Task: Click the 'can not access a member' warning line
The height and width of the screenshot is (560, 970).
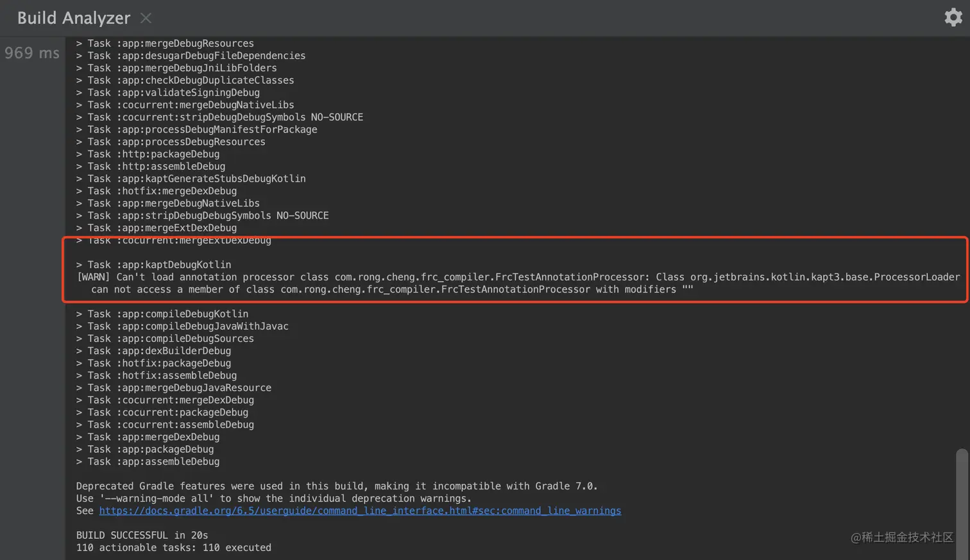Action: [392, 289]
